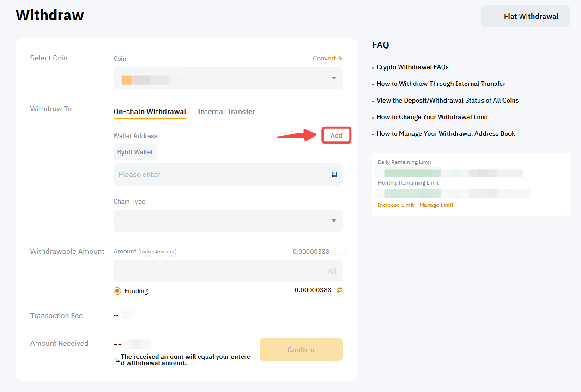Click the swap icon beside Funding balance

pos(339,290)
